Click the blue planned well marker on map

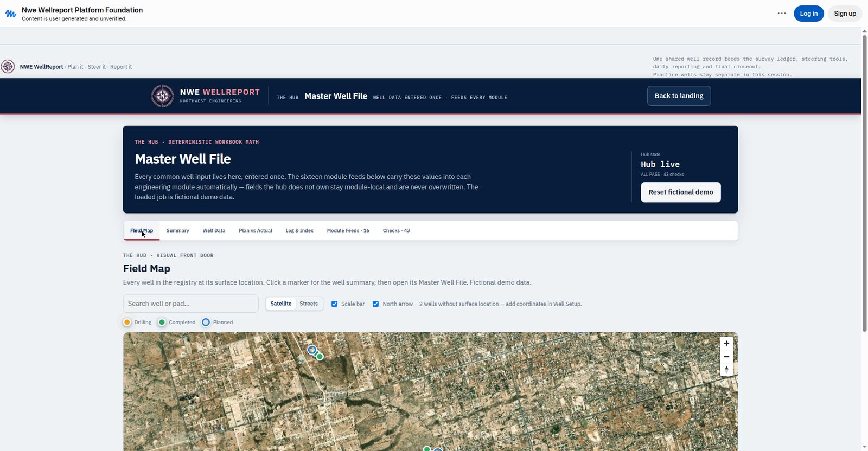click(312, 350)
